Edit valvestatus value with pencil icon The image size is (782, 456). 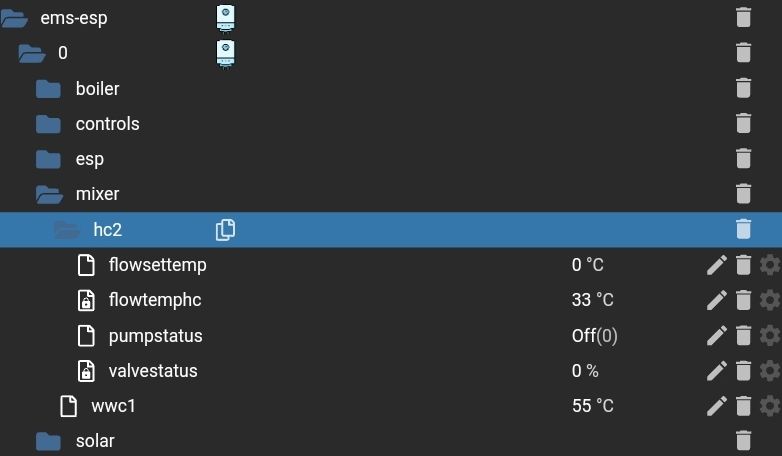point(717,371)
